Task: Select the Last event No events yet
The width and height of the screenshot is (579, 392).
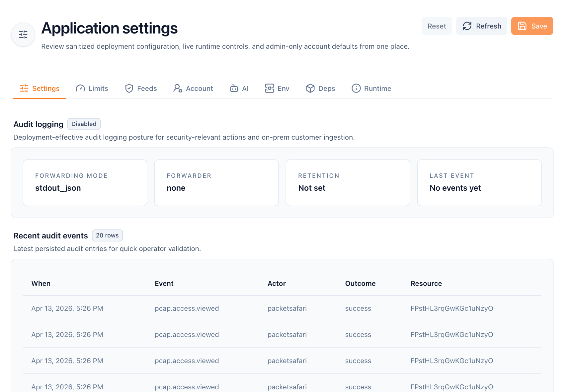Action: tap(455, 188)
